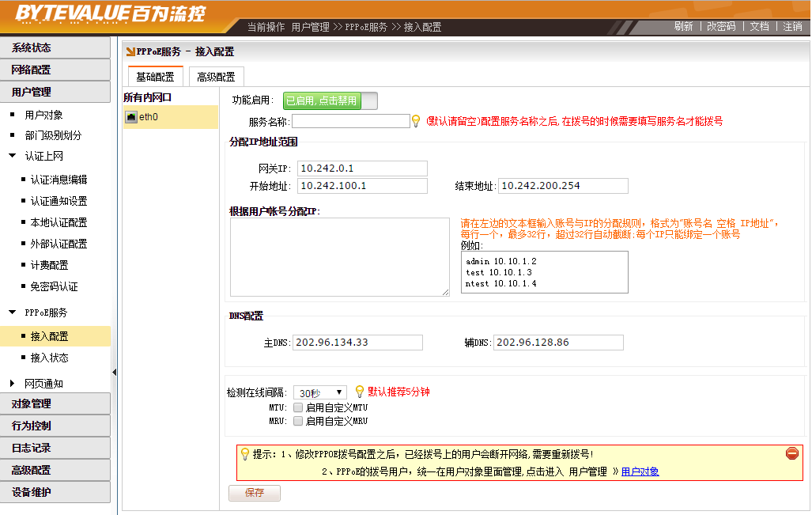
Task: Click the 服务名称 text input field
Action: click(x=350, y=122)
